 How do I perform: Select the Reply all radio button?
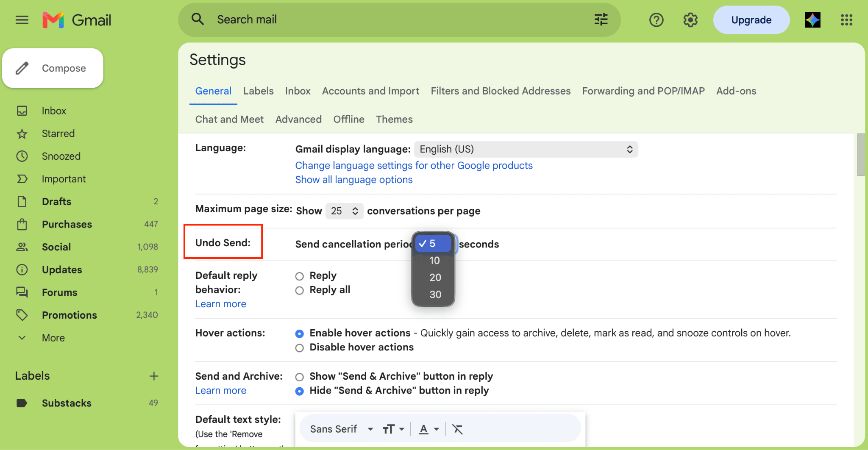(300, 290)
